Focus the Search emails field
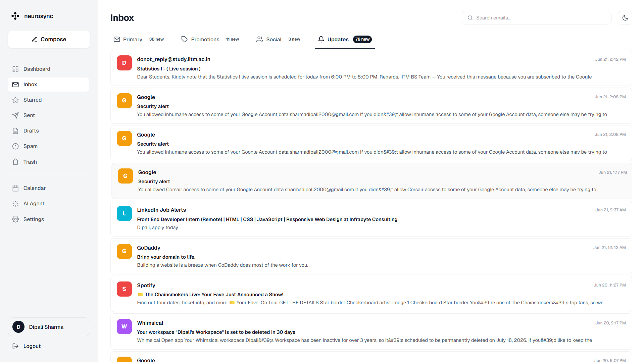The width and height of the screenshot is (644, 362). click(x=536, y=18)
